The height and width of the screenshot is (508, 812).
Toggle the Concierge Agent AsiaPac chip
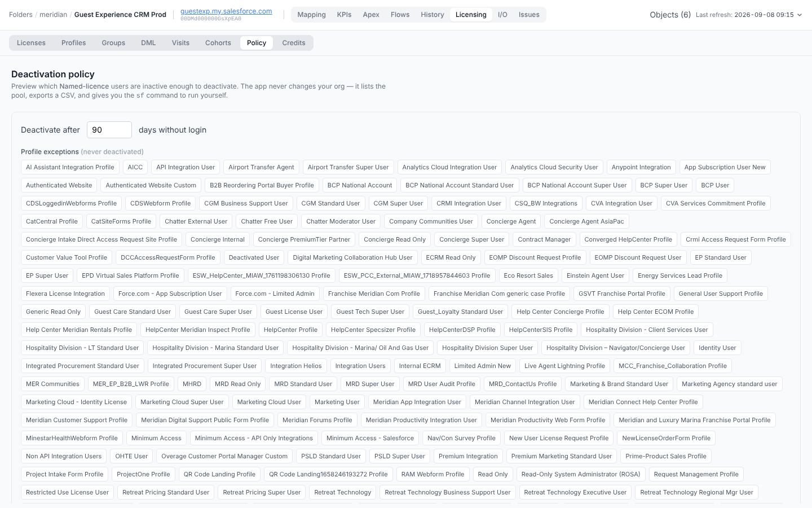[x=586, y=221]
